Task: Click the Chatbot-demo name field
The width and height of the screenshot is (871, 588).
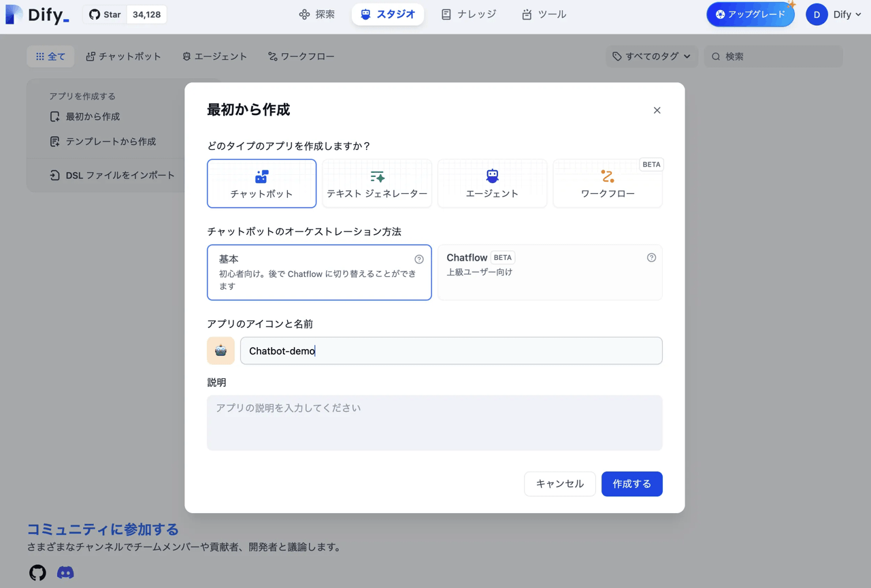Action: tap(451, 350)
